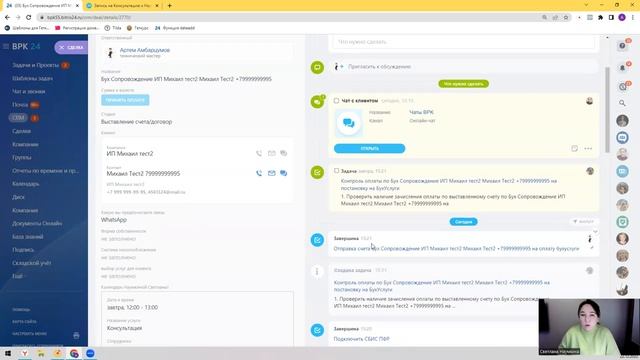
Task: Expand the Ещё sidebar item
Action: pos(17,276)
